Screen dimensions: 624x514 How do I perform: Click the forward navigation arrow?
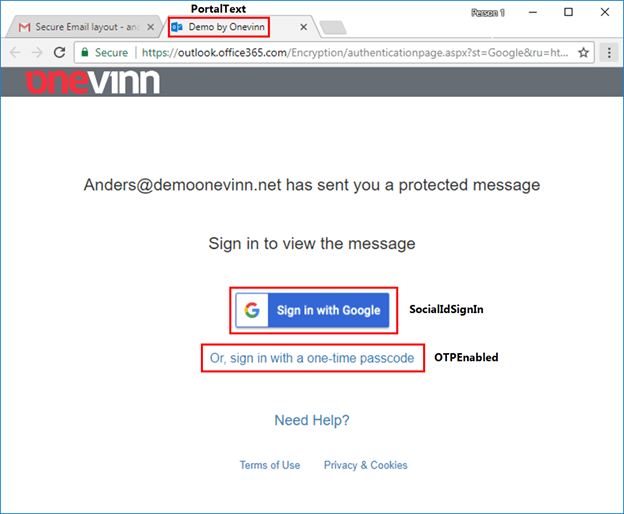tap(38, 52)
